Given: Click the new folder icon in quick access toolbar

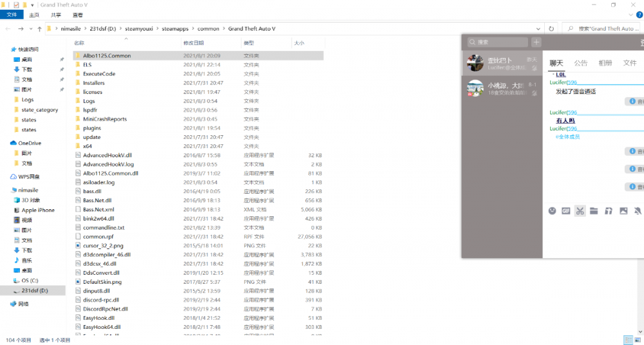Looking at the screenshot, I should point(24,5).
